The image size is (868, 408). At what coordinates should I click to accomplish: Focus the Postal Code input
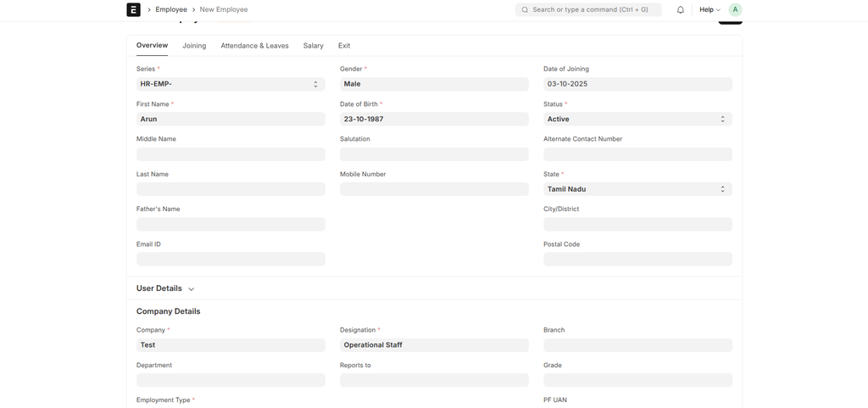[x=637, y=260]
